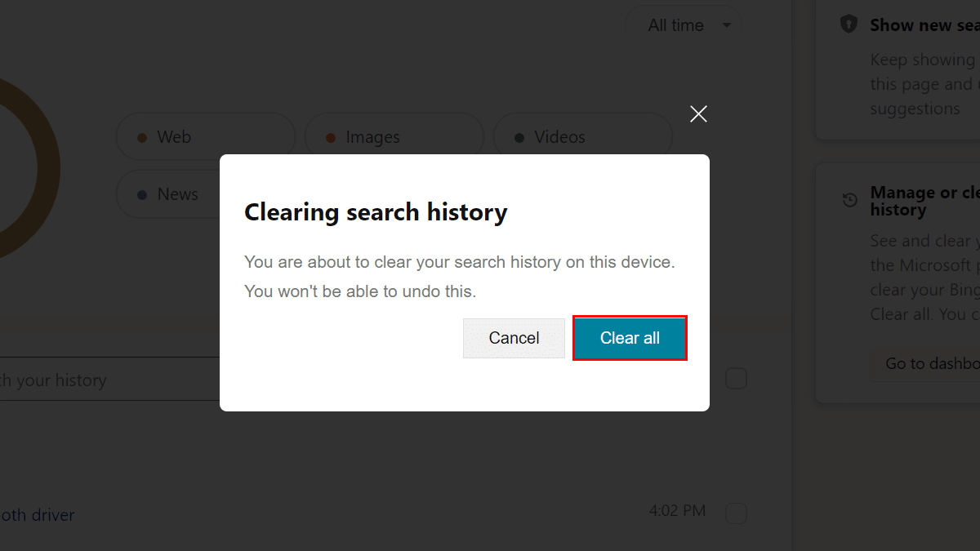This screenshot has width=980, height=551.
Task: Click the Manage or clear history heading
Action: click(924, 201)
